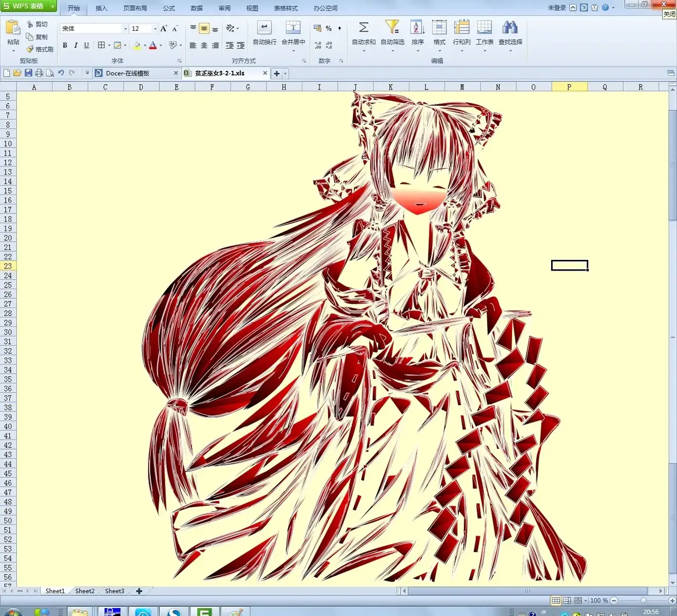Open the font name 宋体 dropdown
Screen dimensions: 677x616
click(x=125, y=29)
